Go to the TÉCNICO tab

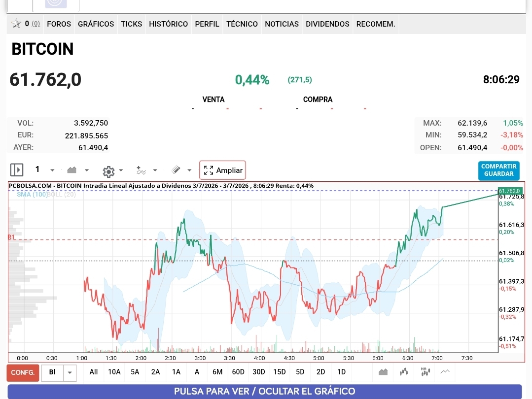(242, 24)
